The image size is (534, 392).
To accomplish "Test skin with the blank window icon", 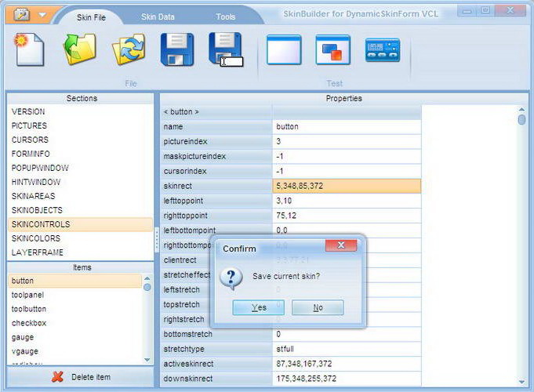I will [x=284, y=49].
